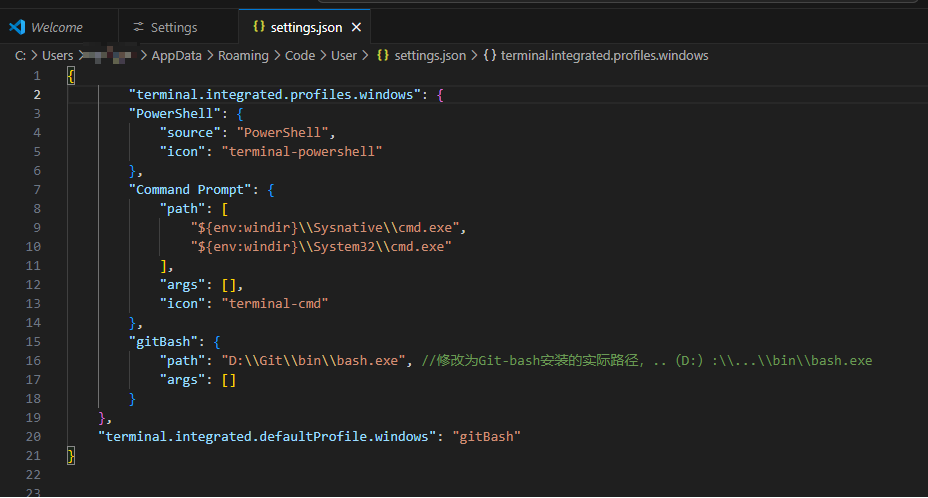Open the Users breadcrumb segment

57,56
